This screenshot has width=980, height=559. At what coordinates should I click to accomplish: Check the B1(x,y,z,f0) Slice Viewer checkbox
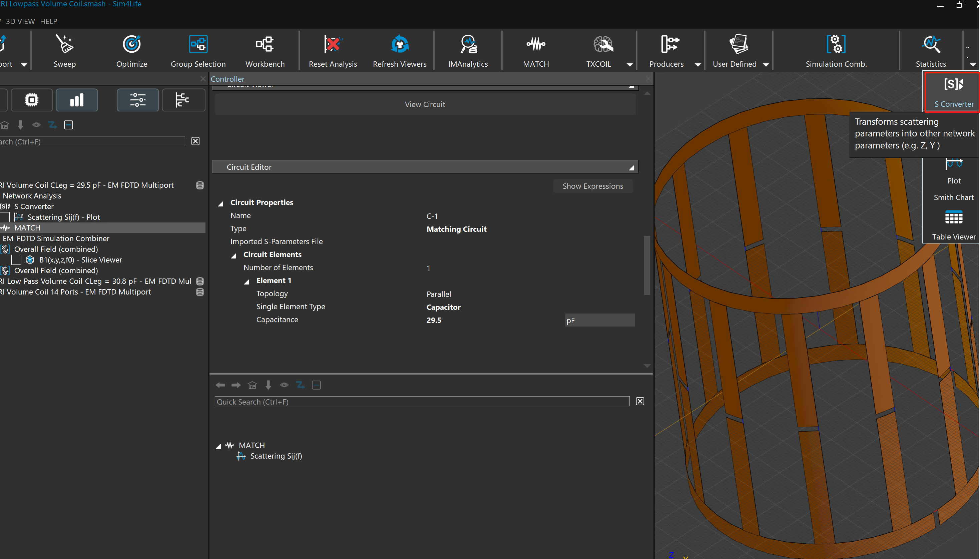[16, 260]
